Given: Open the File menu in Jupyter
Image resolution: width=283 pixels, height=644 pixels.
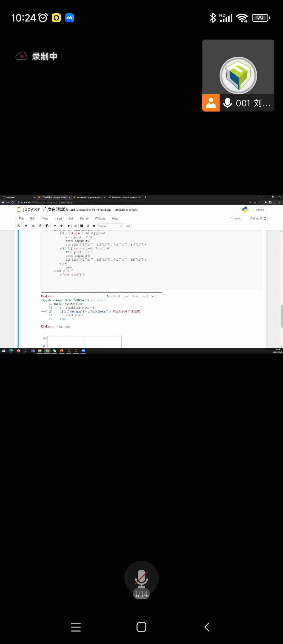Looking at the screenshot, I should tap(21, 219).
